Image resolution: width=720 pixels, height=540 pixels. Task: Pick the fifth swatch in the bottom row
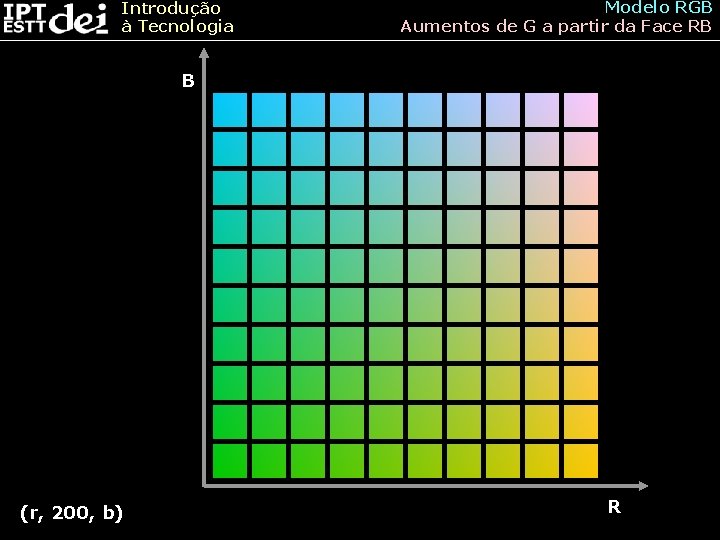(386, 461)
